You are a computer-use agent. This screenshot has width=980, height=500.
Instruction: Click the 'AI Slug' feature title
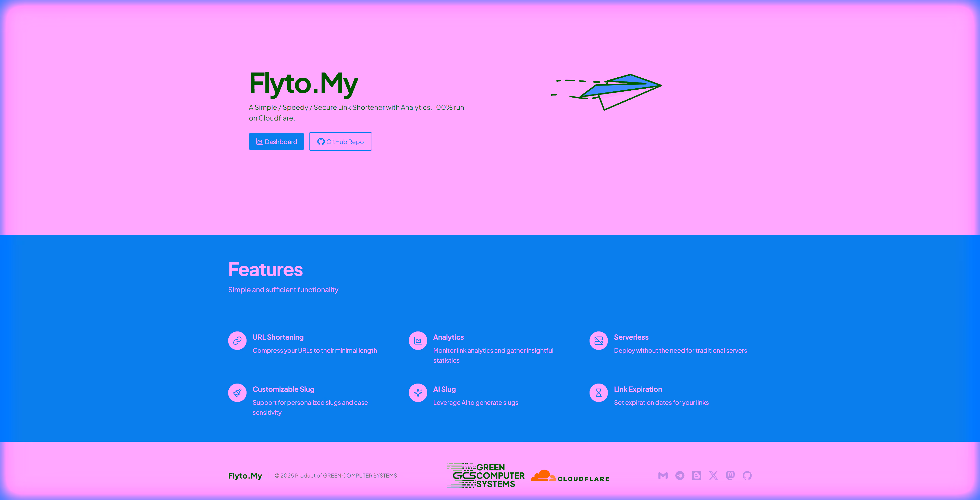pyautogui.click(x=444, y=389)
